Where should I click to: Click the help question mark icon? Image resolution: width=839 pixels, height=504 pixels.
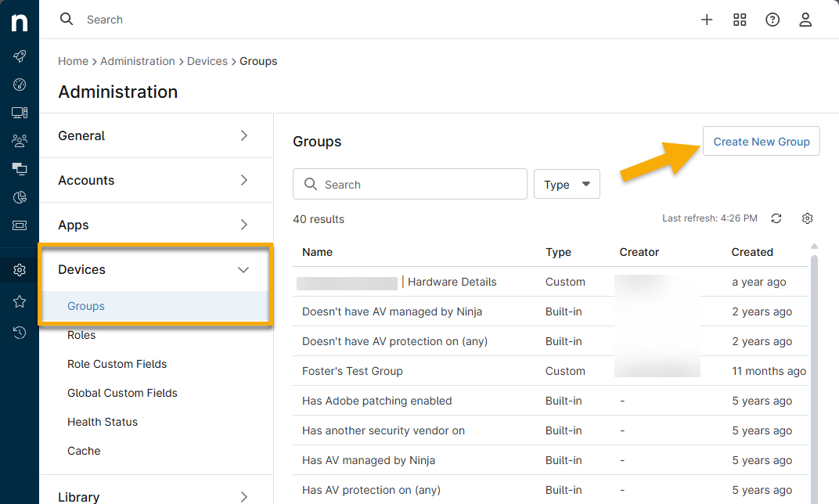[x=772, y=20]
